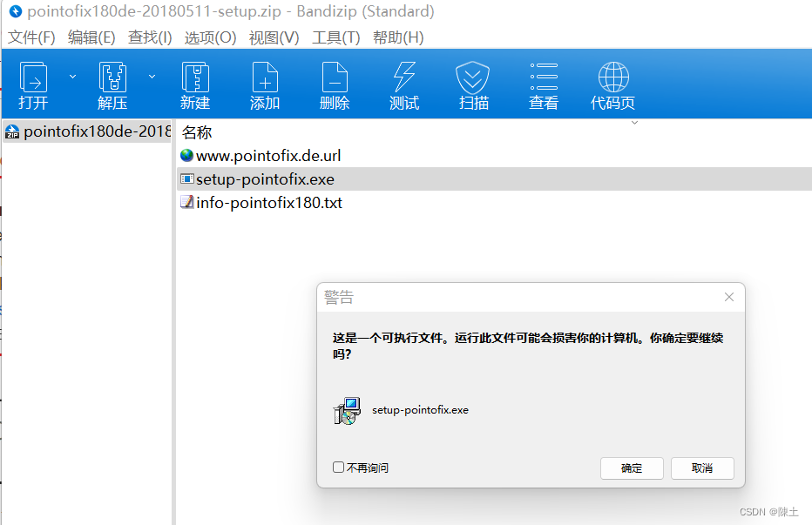Open the 帮助(H) menu

(398, 37)
